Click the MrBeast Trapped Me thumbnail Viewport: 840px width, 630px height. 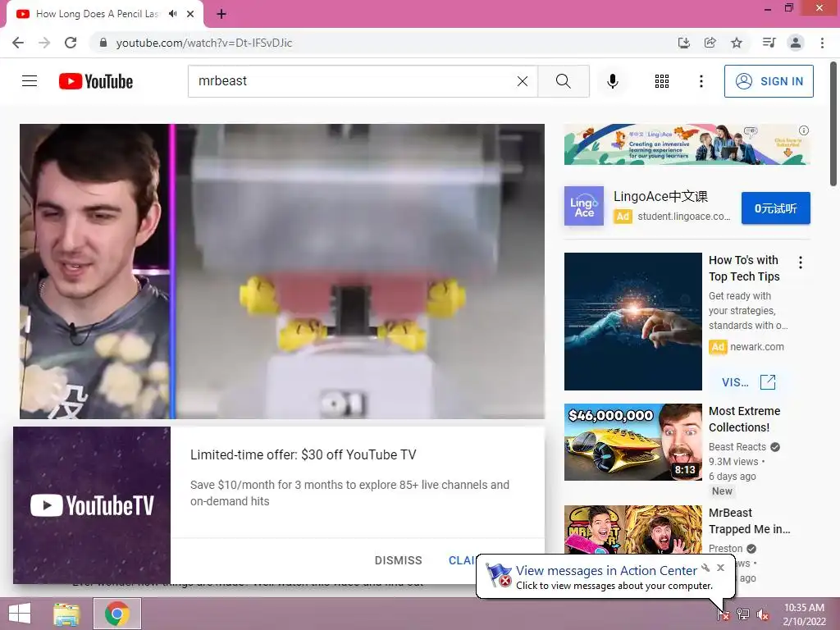(633, 530)
